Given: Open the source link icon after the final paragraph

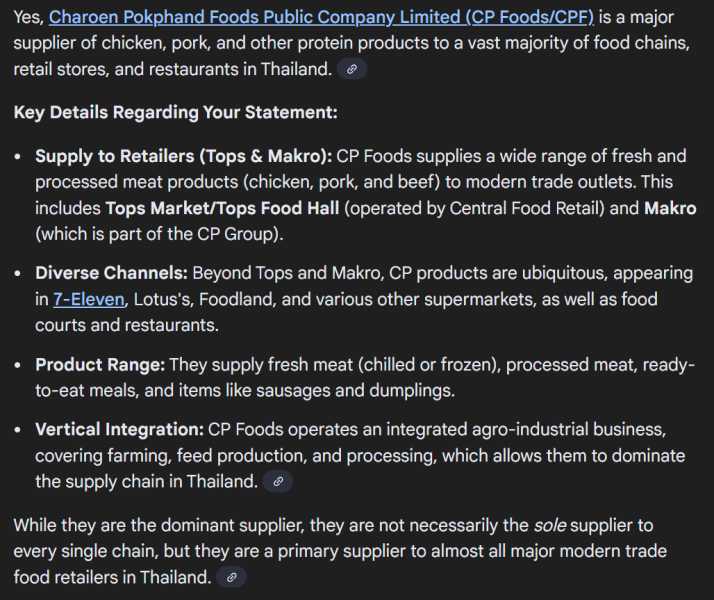Looking at the screenshot, I should 231,578.
